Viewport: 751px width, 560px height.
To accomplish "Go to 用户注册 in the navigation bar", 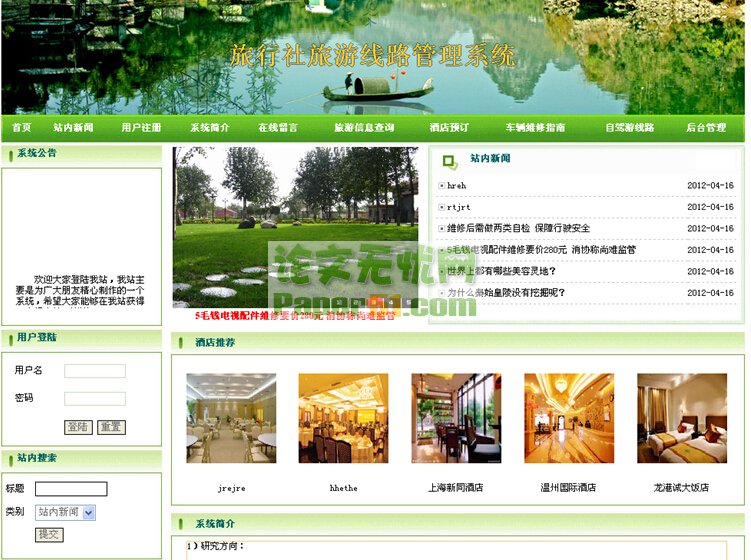I will point(141,128).
